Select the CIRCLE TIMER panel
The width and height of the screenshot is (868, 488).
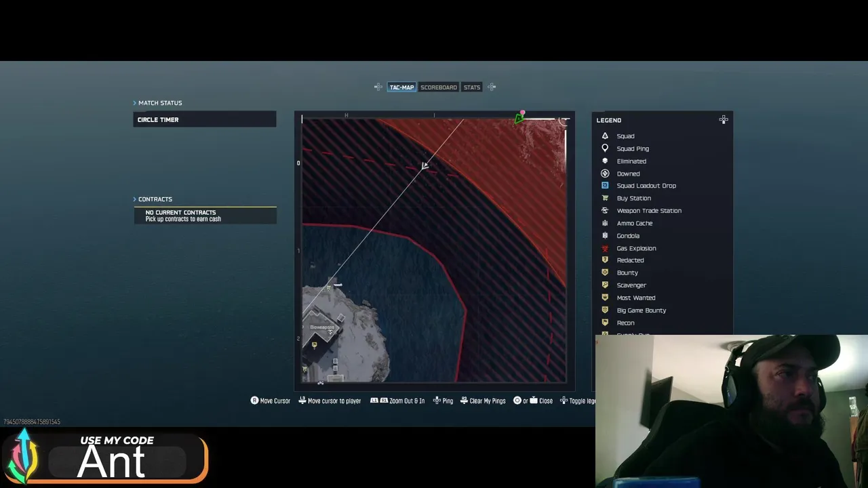click(205, 119)
